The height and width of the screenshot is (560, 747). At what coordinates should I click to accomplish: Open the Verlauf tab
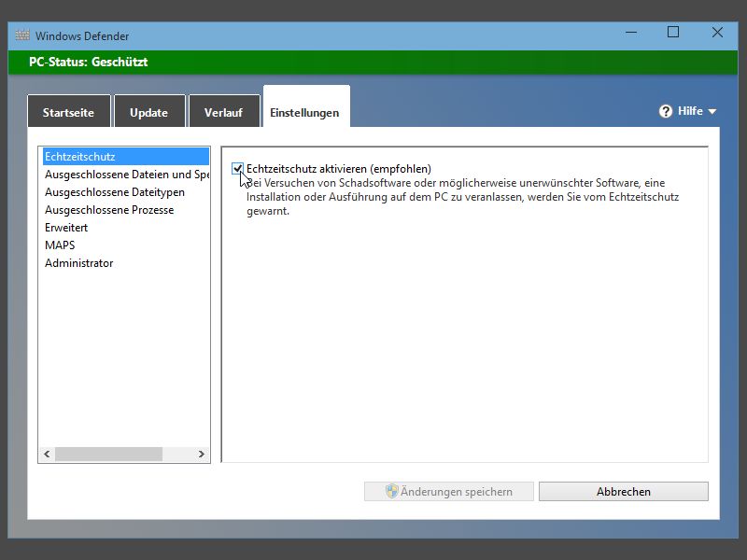coord(224,111)
